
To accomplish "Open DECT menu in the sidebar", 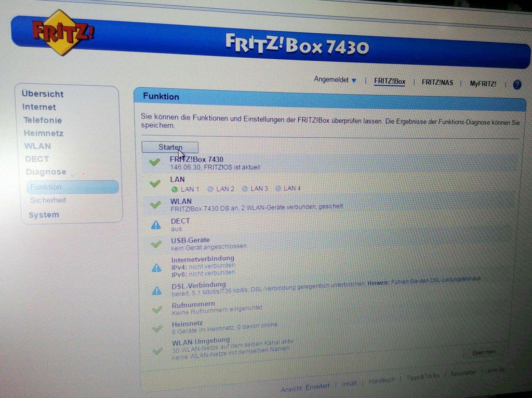I will [37, 159].
